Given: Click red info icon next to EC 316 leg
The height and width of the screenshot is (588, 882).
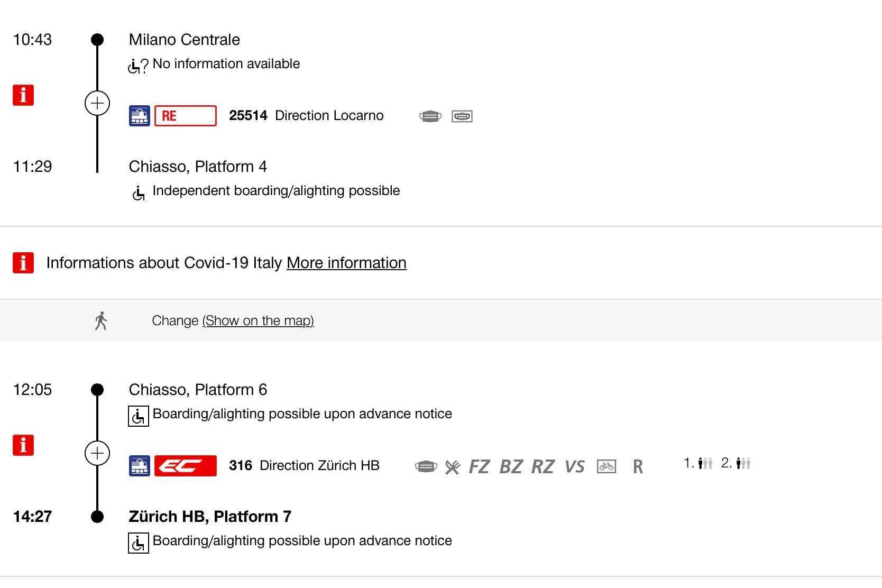Looking at the screenshot, I should coord(23,445).
